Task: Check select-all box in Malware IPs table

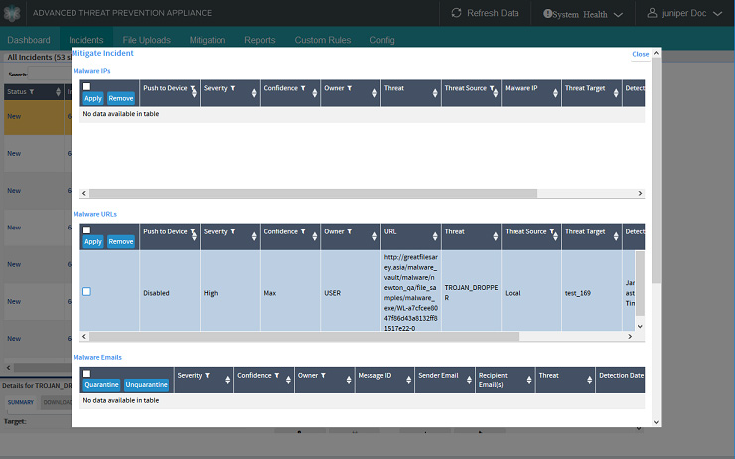Action: point(86,86)
